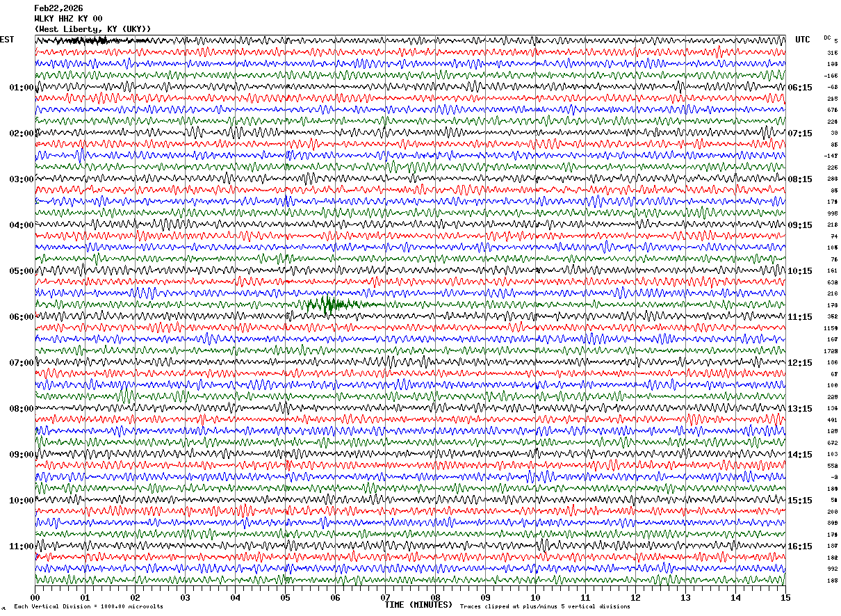Click minute axis tick label '15'
The height and width of the screenshot is (616, 841).
click(x=785, y=598)
